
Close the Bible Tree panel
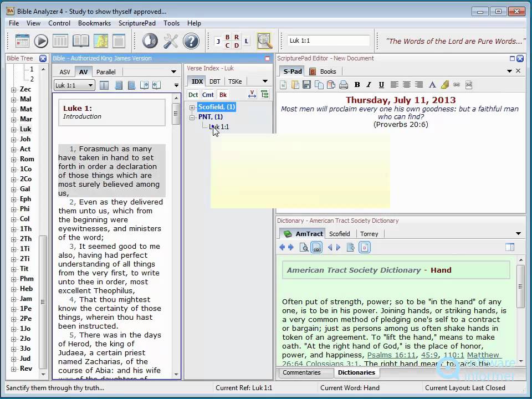click(x=43, y=58)
